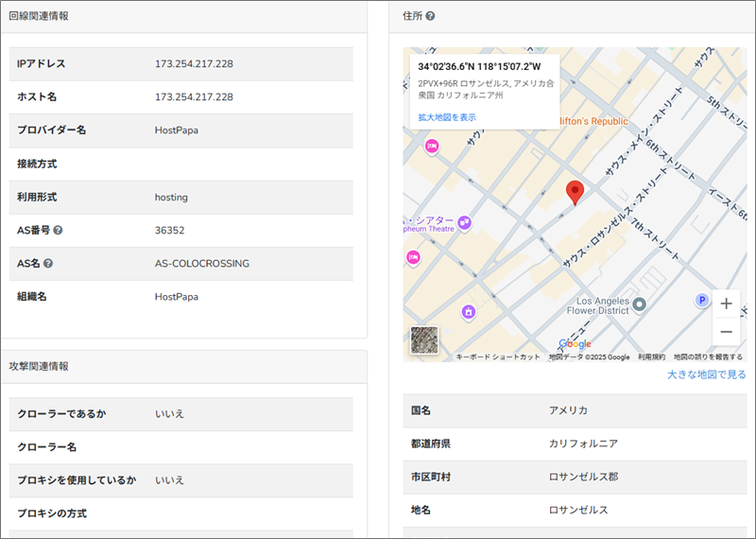756x539 pixels.
Task: Open 利用規約 link on the map
Action: pyautogui.click(x=651, y=356)
